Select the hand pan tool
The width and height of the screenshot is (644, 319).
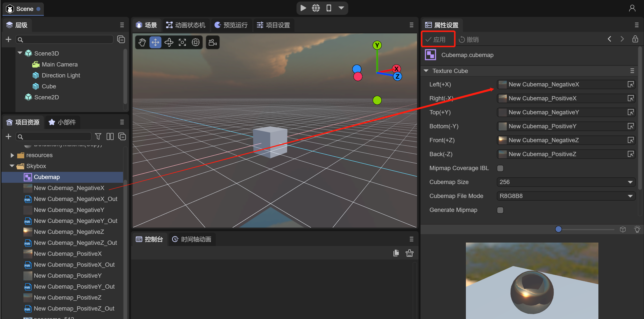142,42
